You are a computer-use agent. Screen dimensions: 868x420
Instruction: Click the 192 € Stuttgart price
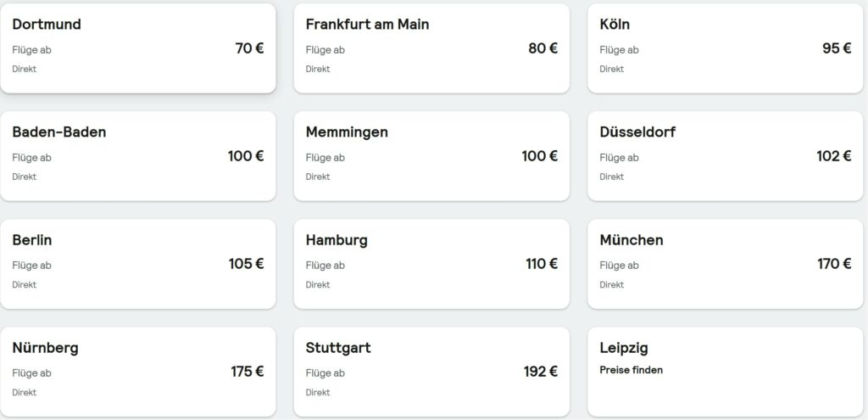click(541, 372)
